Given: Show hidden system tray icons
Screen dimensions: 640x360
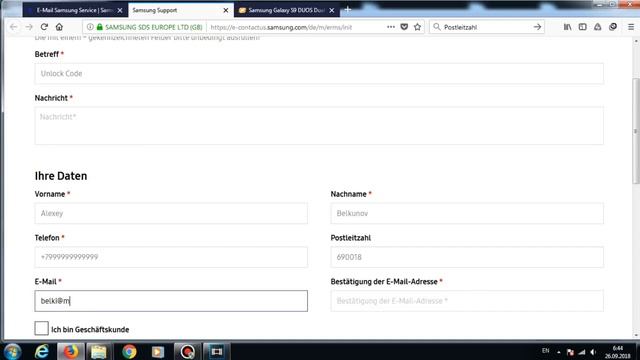Looking at the screenshot, I should coord(558,352).
